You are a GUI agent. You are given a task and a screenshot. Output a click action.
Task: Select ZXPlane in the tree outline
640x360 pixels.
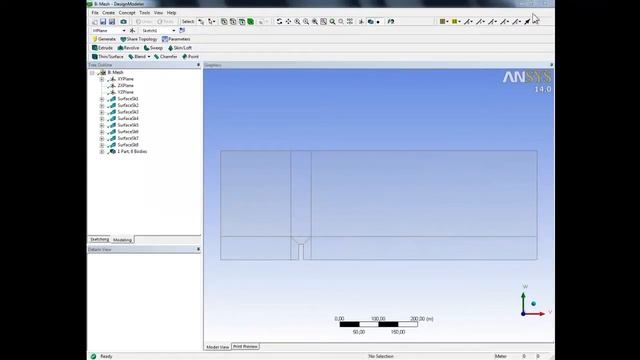coord(125,85)
